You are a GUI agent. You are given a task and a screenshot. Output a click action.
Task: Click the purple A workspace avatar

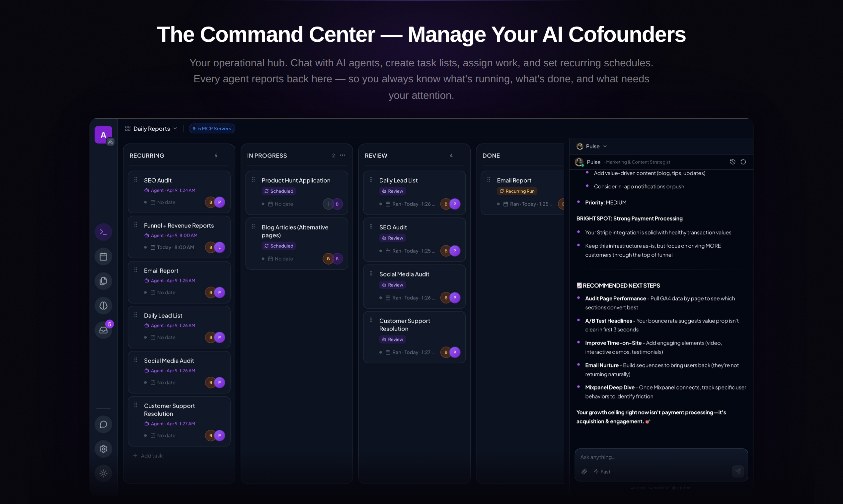(x=103, y=135)
